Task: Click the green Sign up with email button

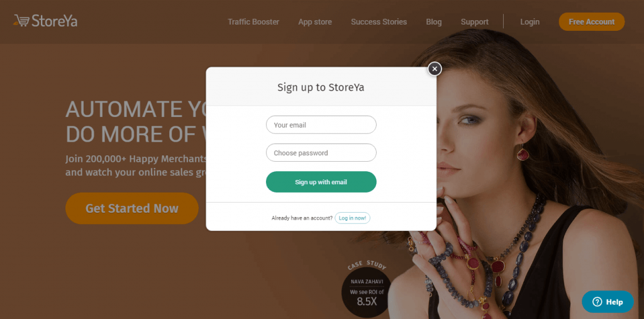Action: pyautogui.click(x=321, y=182)
